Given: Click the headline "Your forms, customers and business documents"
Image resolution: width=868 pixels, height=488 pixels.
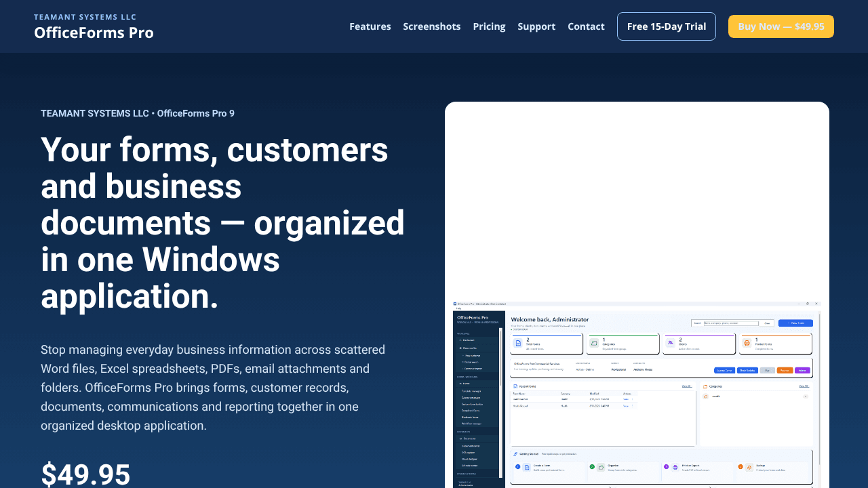Looking at the screenshot, I should pyautogui.click(x=222, y=223).
